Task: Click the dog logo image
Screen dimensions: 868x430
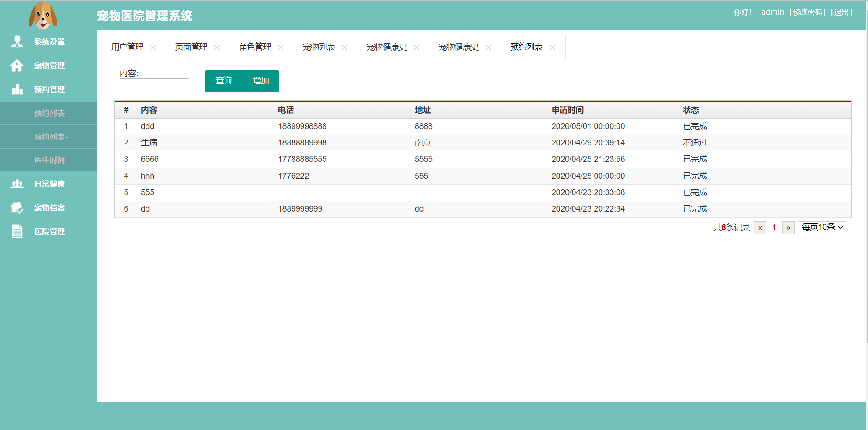Action: click(x=43, y=16)
